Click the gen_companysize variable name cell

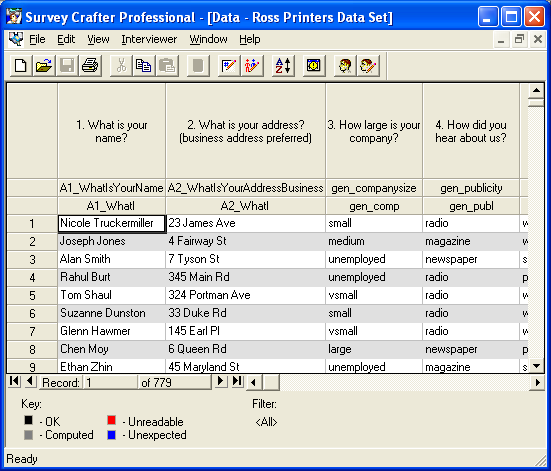pos(374,188)
